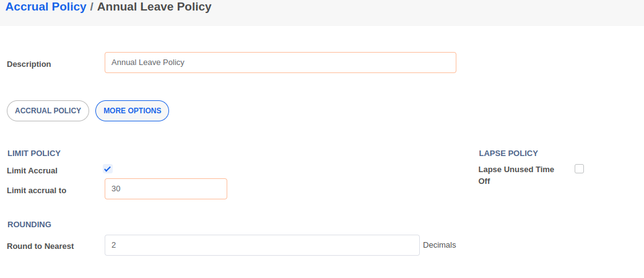Click the Description field label

29,64
